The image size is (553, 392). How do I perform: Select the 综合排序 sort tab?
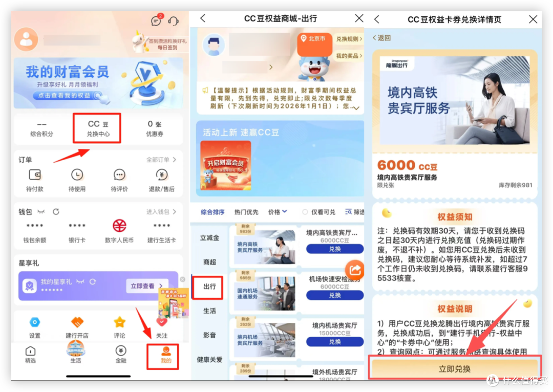coord(212,212)
